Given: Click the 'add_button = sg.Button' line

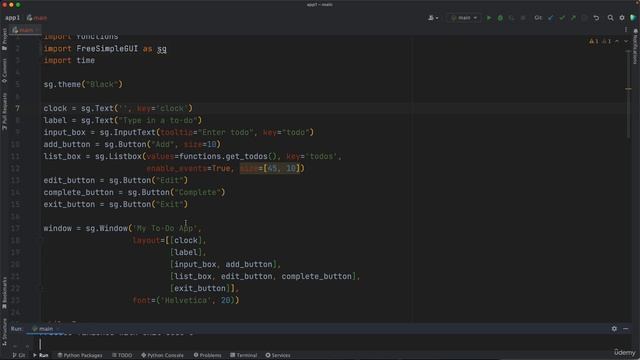Looking at the screenshot, I should 132,144.
